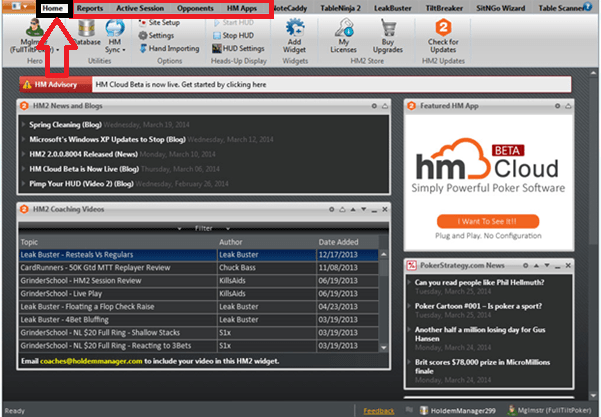Open settings gear of HM2 News and Blogs

tap(374, 106)
